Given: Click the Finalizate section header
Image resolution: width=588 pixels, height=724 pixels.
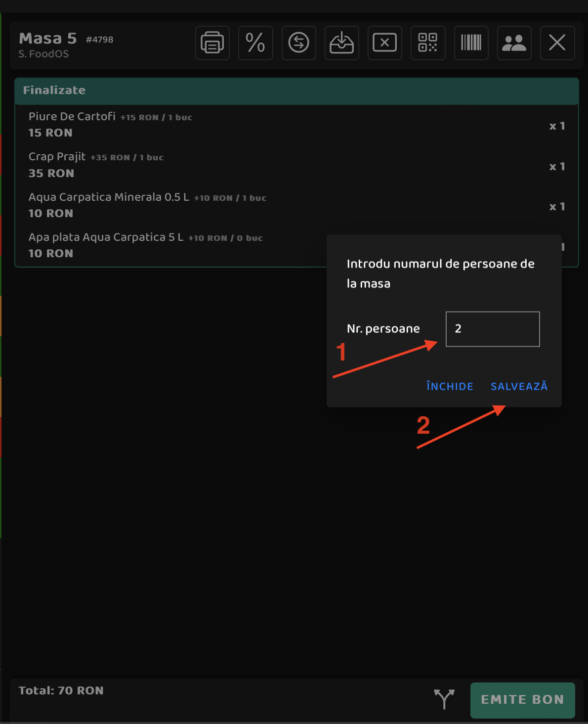Looking at the screenshot, I should click(296, 90).
